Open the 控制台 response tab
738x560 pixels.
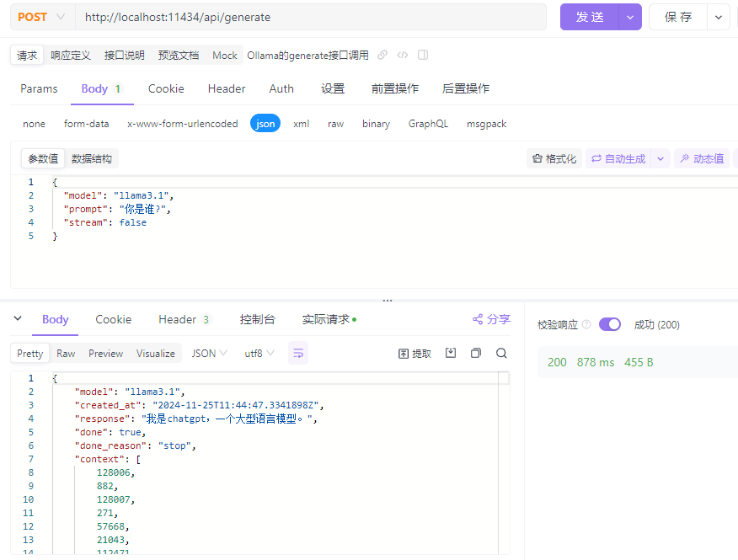(x=257, y=319)
